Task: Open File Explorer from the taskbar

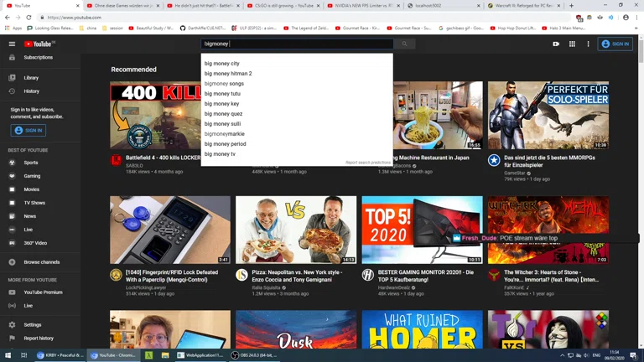Action: pyautogui.click(x=165, y=355)
